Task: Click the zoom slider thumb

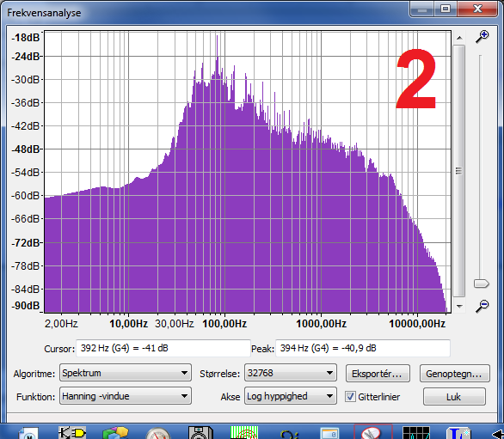Action: coord(481,284)
